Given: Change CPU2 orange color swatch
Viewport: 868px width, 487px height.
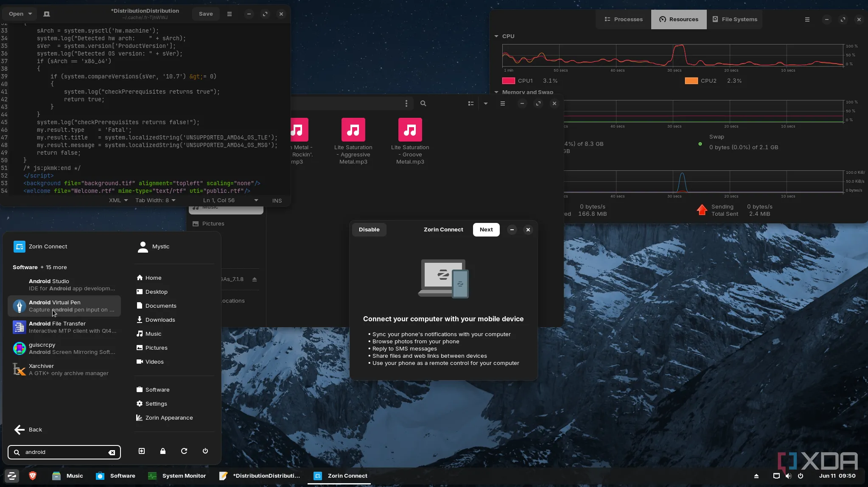Looking at the screenshot, I should coord(691,81).
